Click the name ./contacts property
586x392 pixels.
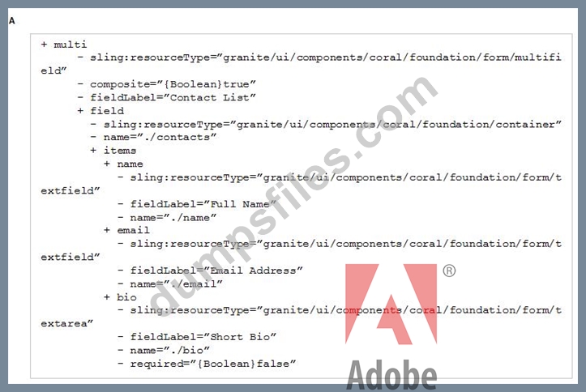tap(160, 138)
